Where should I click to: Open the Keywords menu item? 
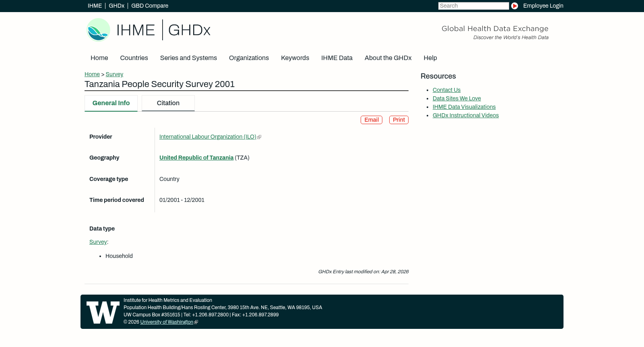coord(295,58)
